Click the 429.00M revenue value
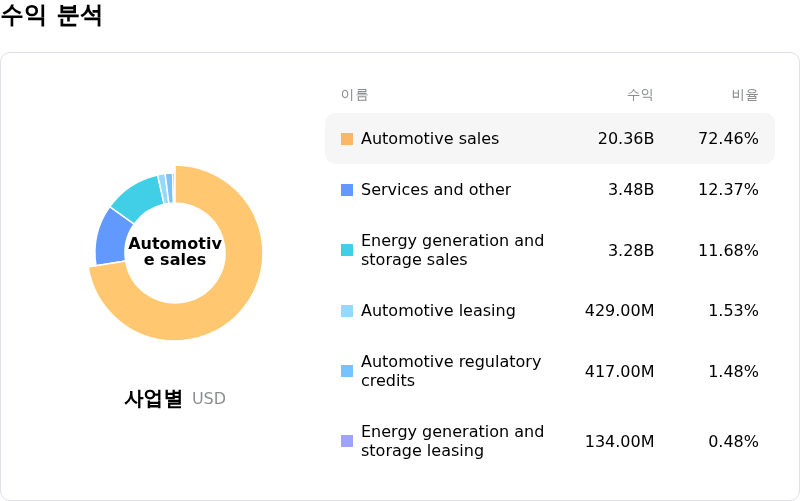 coord(619,310)
